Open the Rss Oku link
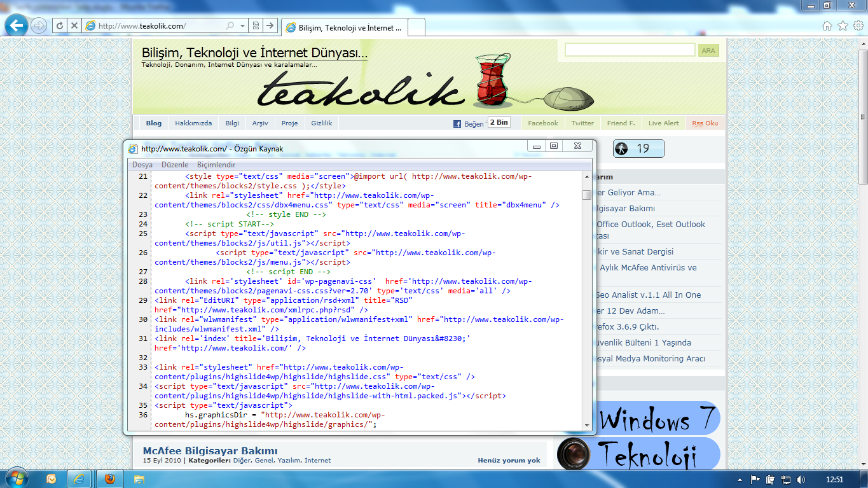Screen dimensions: 868x488 705,123
